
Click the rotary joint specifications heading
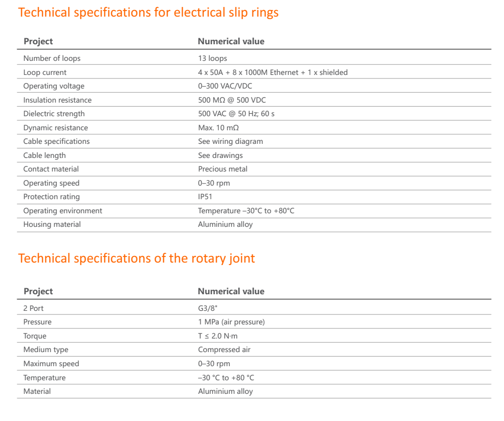pyautogui.click(x=136, y=259)
